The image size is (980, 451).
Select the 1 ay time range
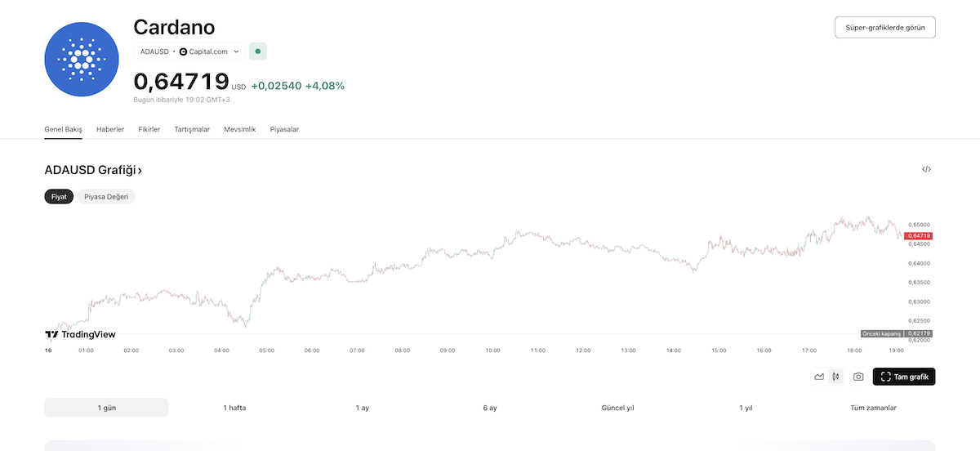click(362, 408)
